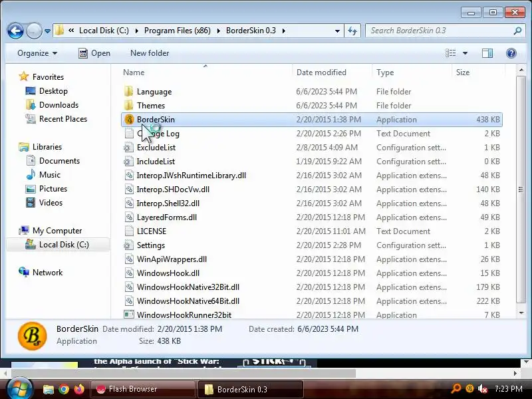Screen dimensions: 532x399
Task: Select the LICENSE text document icon
Action: point(129,231)
